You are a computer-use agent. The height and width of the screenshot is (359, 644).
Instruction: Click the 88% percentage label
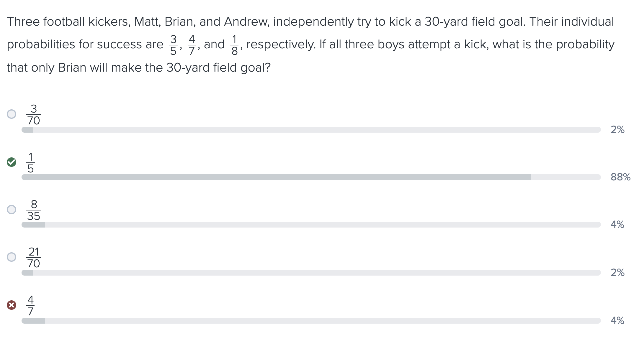click(620, 177)
